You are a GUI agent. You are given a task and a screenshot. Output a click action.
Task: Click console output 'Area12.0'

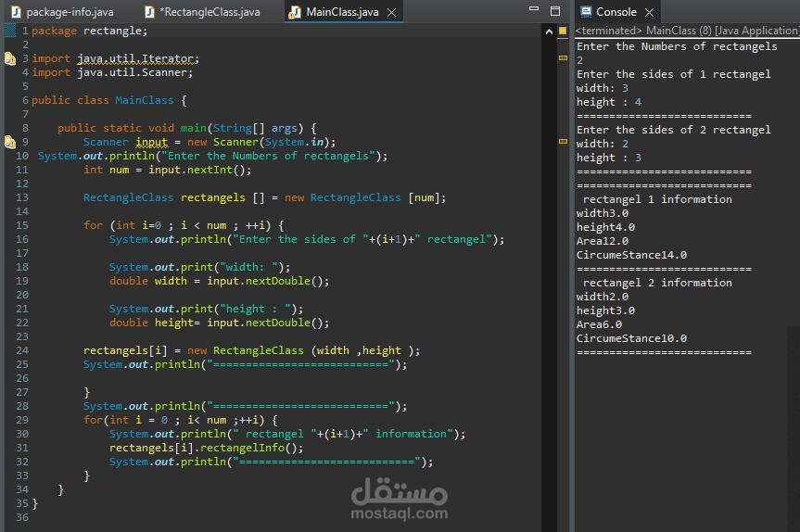click(x=602, y=241)
